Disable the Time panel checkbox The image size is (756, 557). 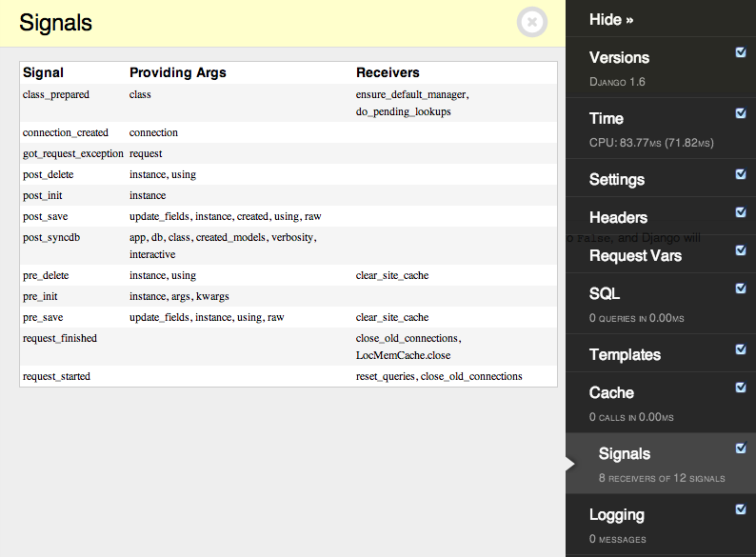click(741, 113)
